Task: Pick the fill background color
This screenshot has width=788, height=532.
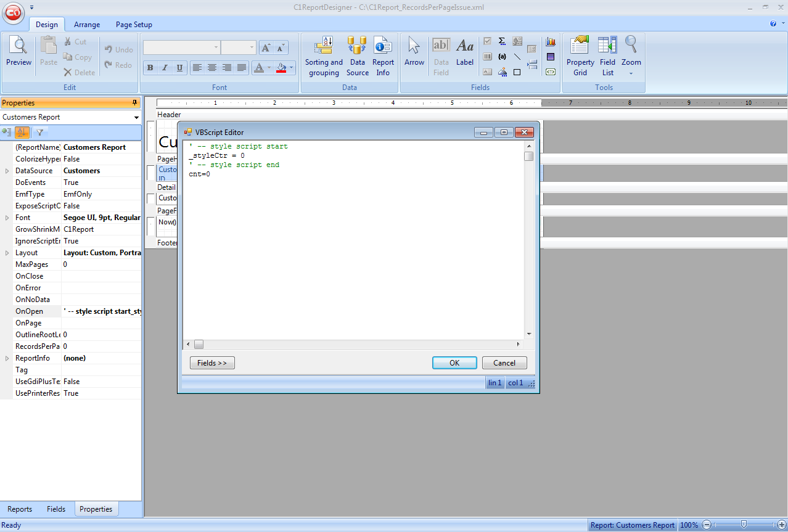Action: pyautogui.click(x=281, y=68)
